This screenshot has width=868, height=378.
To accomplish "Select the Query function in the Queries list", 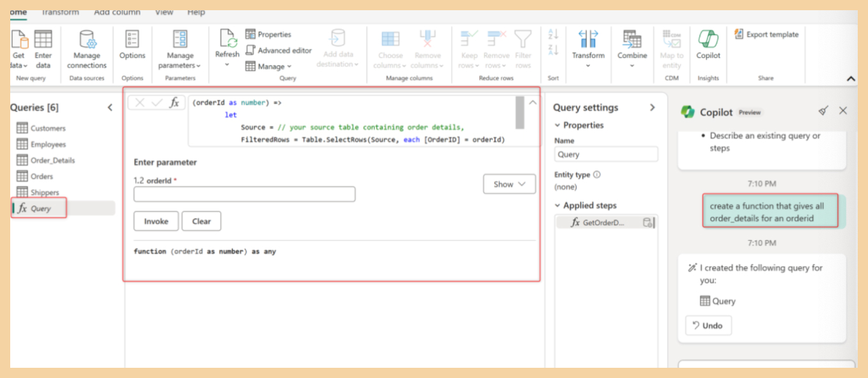I will (x=63, y=208).
